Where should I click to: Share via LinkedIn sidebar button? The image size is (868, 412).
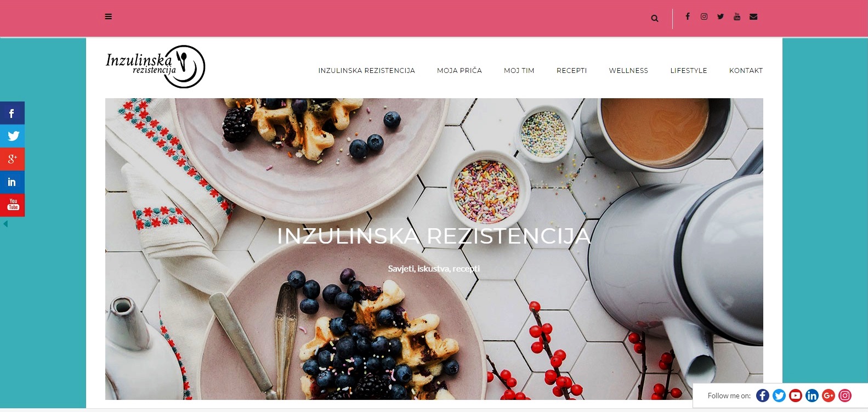tap(12, 182)
